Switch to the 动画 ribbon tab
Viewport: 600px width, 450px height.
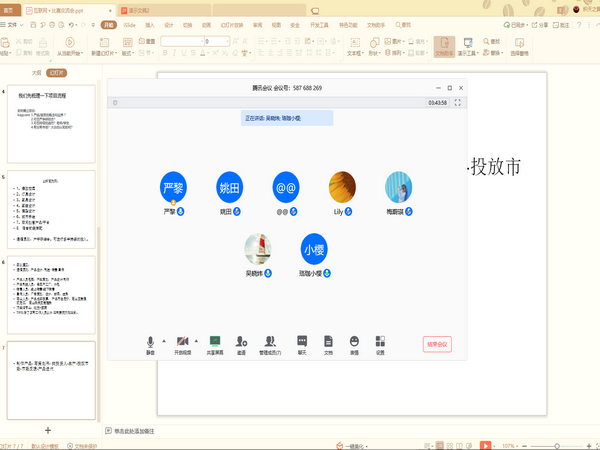(207, 25)
